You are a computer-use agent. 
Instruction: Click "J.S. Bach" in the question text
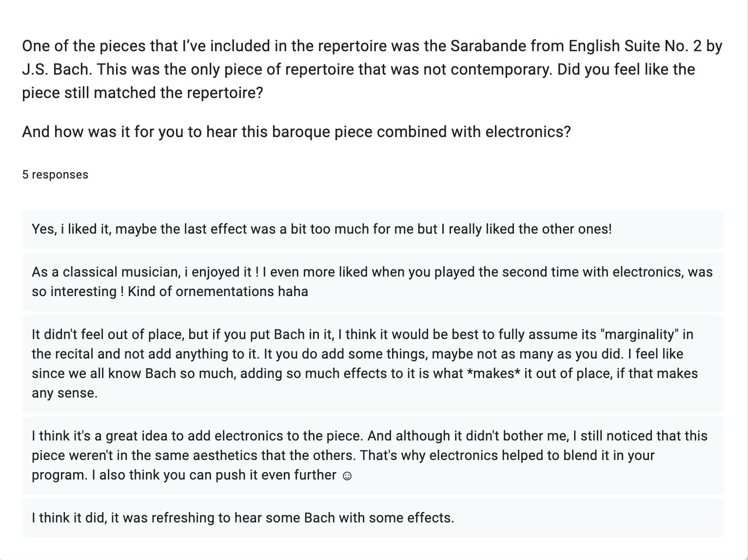pos(56,69)
